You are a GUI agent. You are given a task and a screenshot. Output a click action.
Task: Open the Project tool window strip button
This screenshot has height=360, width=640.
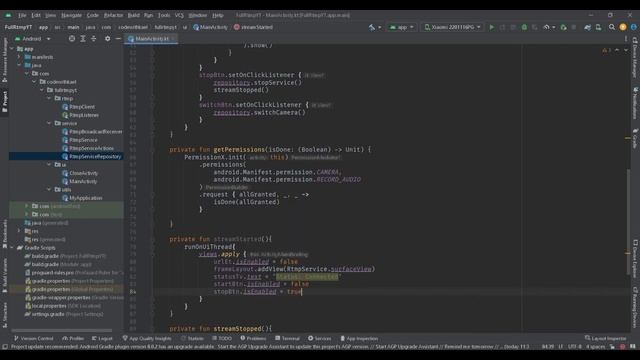click(4, 101)
